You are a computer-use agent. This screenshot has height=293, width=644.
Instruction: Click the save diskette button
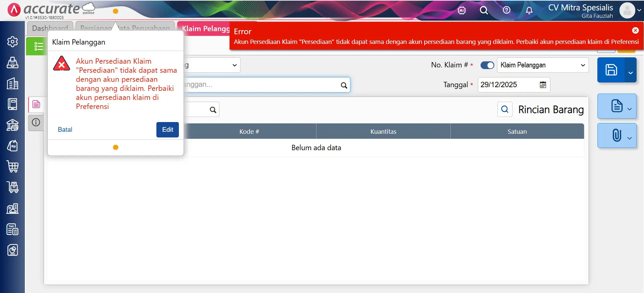pyautogui.click(x=611, y=70)
